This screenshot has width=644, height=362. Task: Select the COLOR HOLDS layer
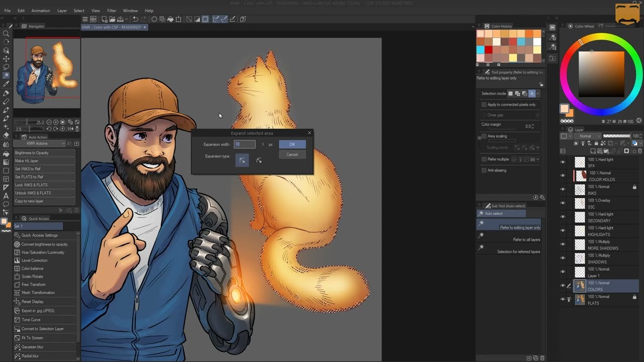(x=607, y=176)
